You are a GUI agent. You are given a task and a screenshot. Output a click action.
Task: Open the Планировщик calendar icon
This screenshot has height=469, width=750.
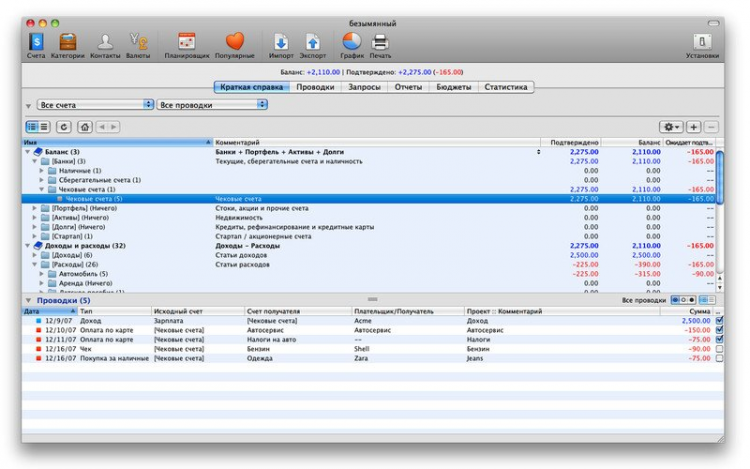[x=186, y=42]
